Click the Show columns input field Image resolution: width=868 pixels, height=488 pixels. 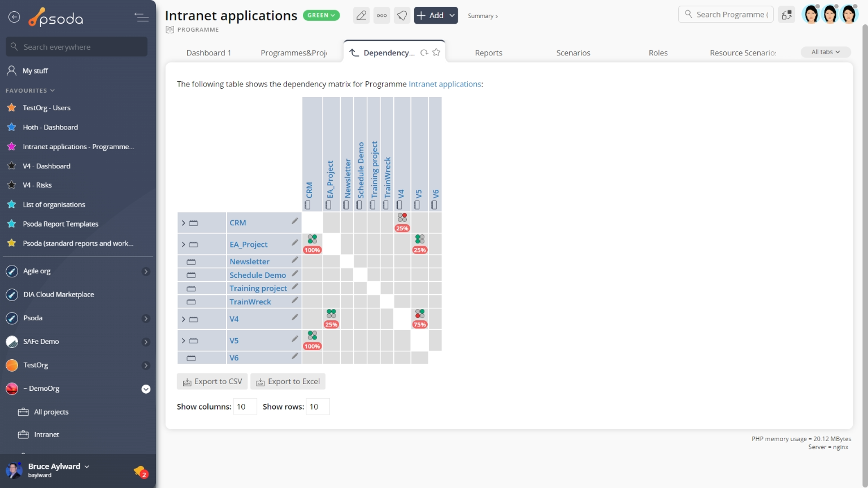pyautogui.click(x=245, y=407)
